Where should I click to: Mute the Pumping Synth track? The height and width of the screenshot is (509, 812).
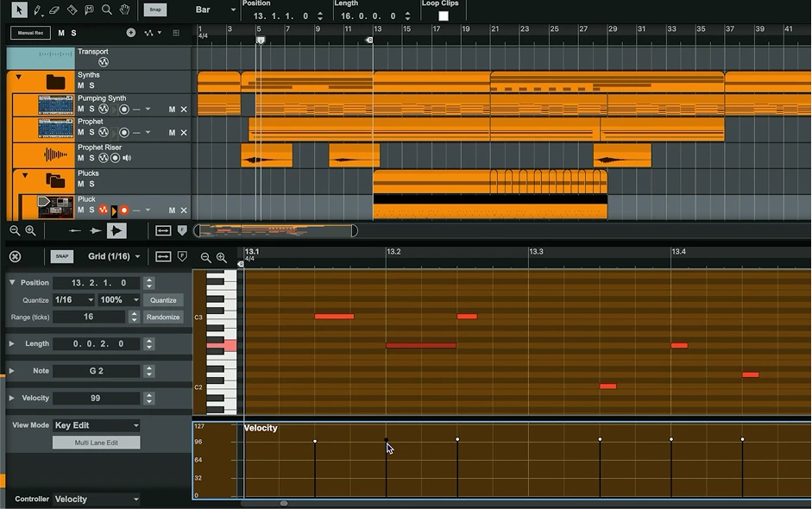pos(81,109)
